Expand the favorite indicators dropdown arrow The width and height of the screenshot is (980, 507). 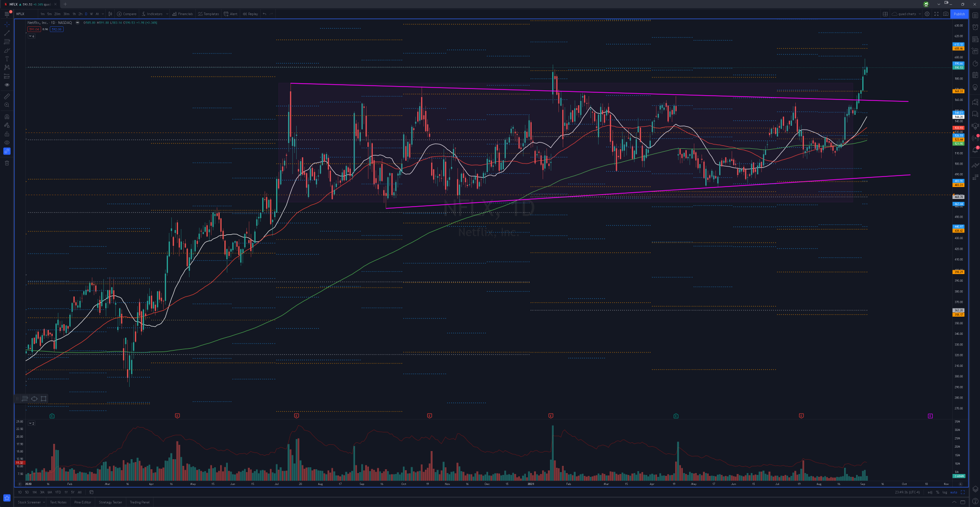(167, 14)
